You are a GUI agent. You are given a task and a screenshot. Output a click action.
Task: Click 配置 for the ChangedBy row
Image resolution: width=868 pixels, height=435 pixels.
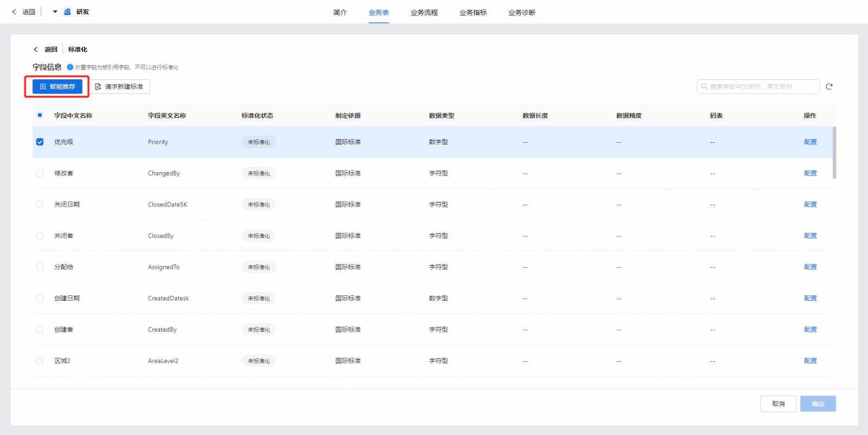pos(810,173)
